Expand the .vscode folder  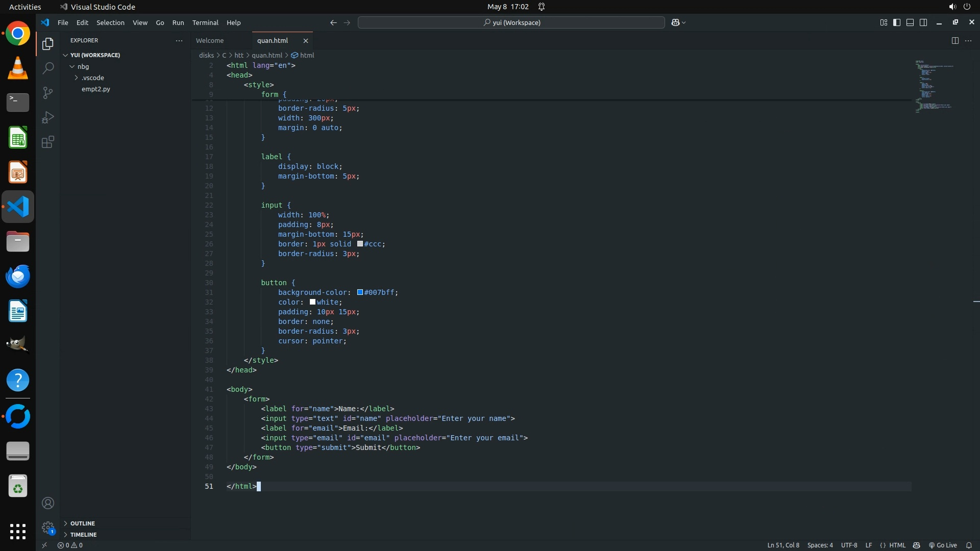click(92, 78)
